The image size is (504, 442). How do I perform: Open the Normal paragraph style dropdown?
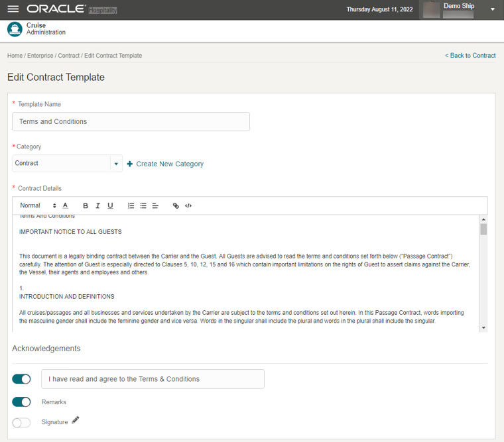coord(38,205)
